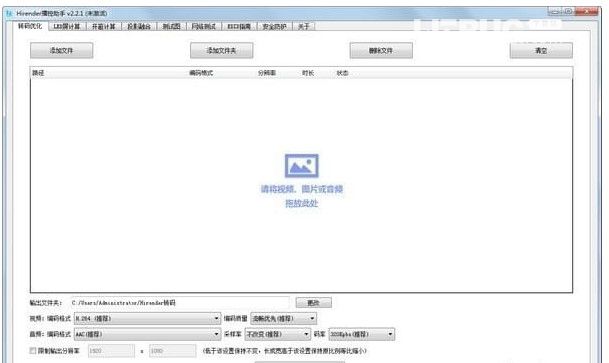This screenshot has width=609, height=363.
Task: Open the audio 编码格式 AAC dropdown
Action: [147, 334]
